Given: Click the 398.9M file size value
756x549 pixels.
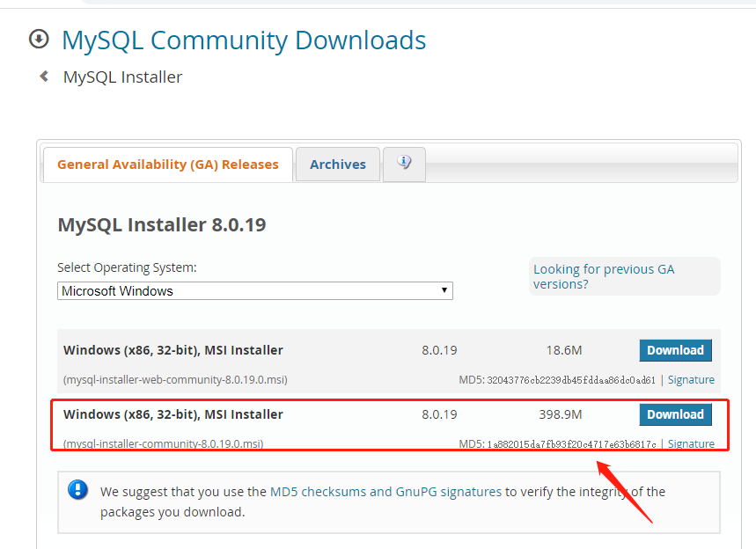Looking at the screenshot, I should (561, 414).
